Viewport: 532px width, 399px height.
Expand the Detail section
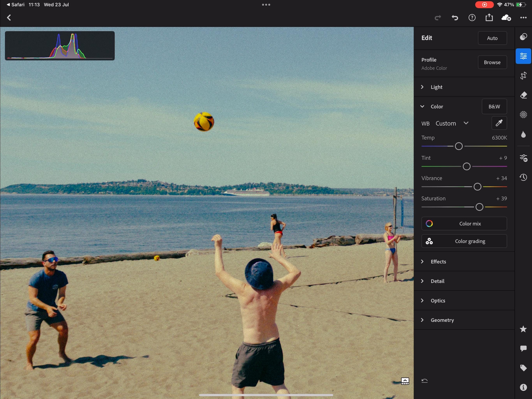point(464,281)
